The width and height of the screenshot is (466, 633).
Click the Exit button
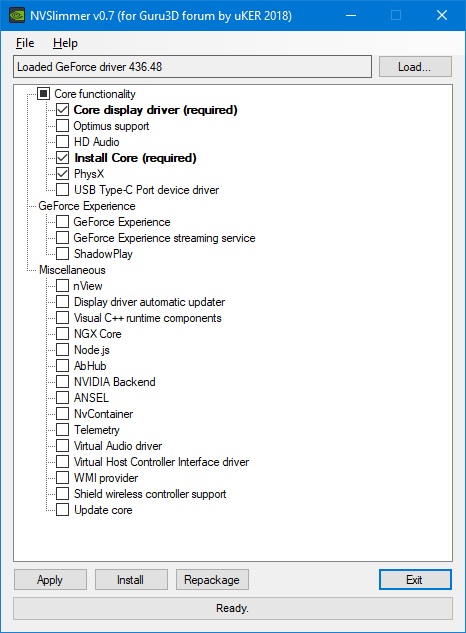[415, 580]
